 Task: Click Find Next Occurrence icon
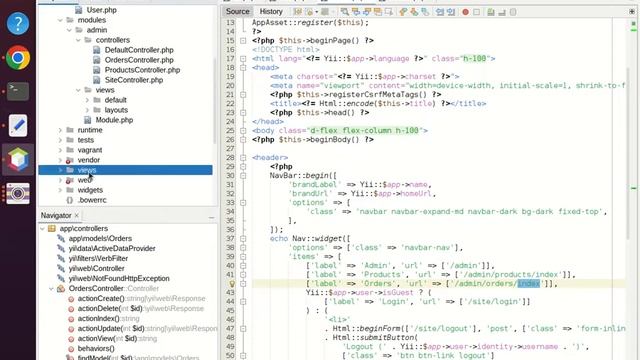point(367,12)
